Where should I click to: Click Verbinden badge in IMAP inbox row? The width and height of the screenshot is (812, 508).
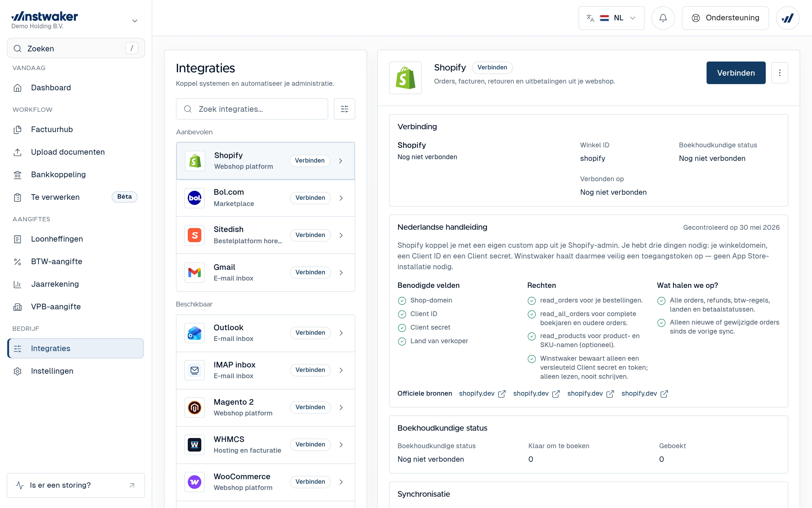310,370
